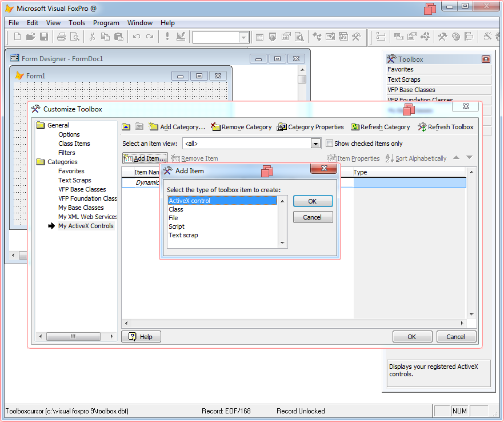The width and height of the screenshot is (504, 422).
Task: Click OK in the Add Item dialog
Action: [313, 201]
